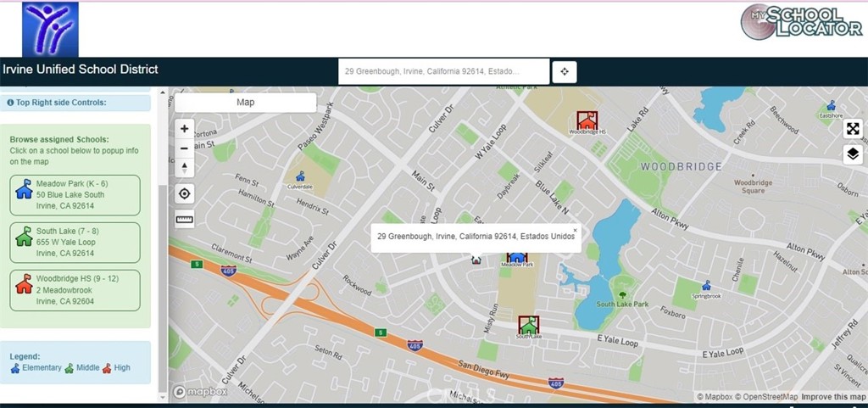Click locate button beside the address field

click(565, 72)
